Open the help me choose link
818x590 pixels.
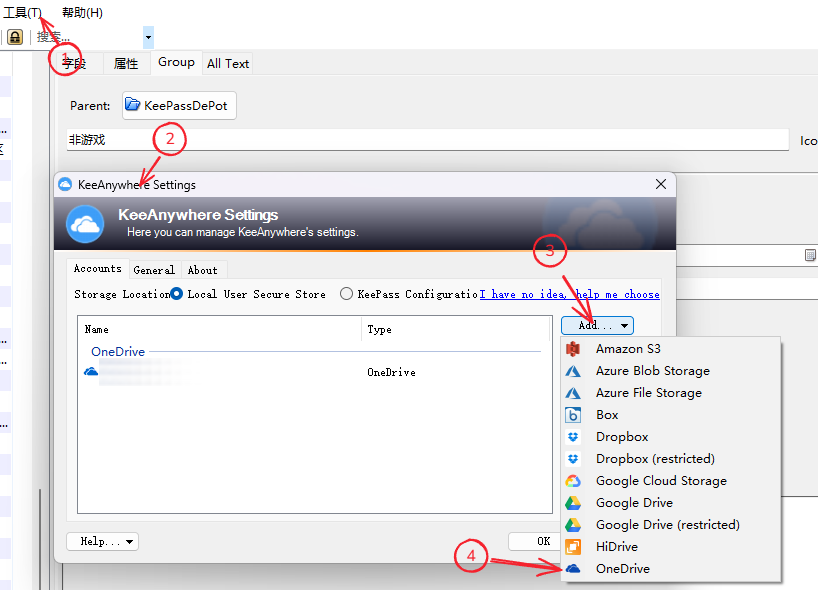pos(570,294)
